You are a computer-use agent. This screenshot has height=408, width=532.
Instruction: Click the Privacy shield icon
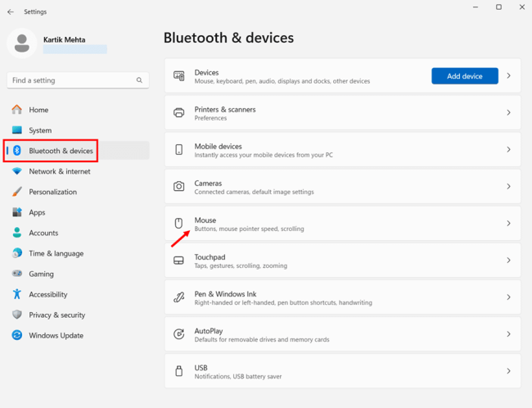(16, 315)
